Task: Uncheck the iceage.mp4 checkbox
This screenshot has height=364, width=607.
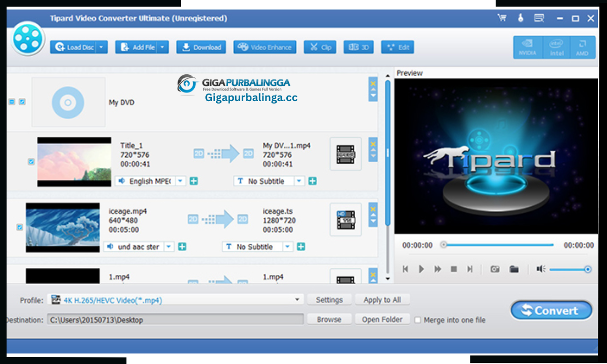Action: tap(19, 227)
